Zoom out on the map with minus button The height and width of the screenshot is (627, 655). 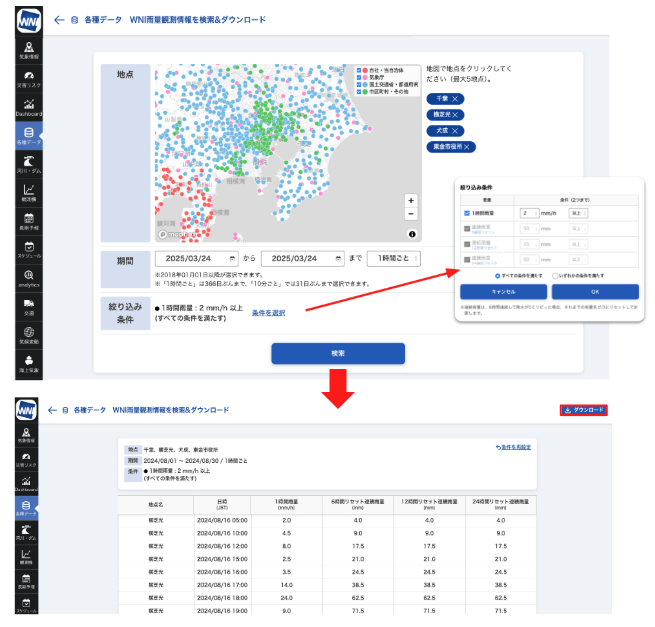pos(410,214)
